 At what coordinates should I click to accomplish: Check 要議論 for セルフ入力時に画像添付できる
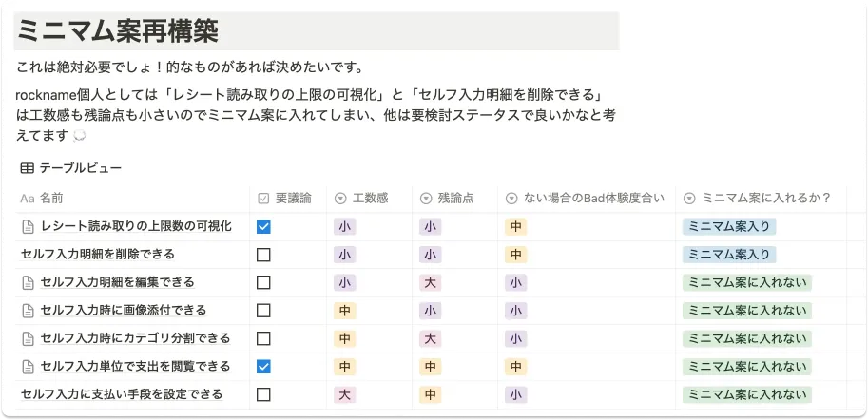263,311
